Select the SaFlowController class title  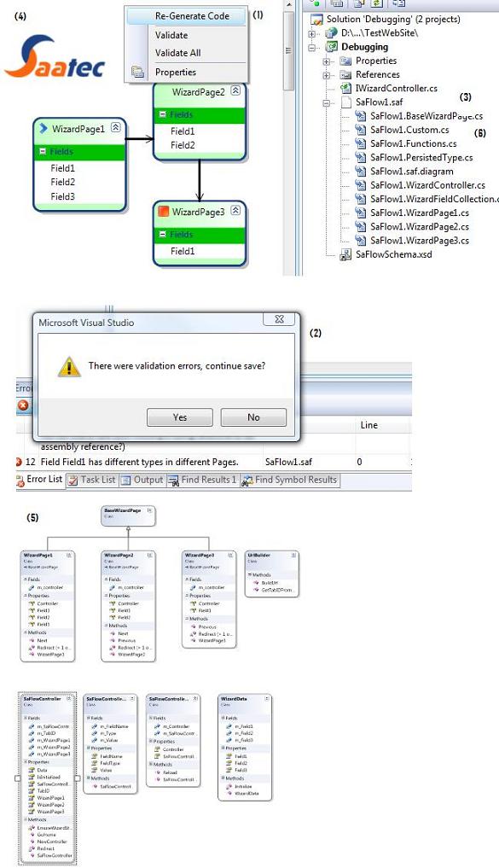[x=42, y=699]
